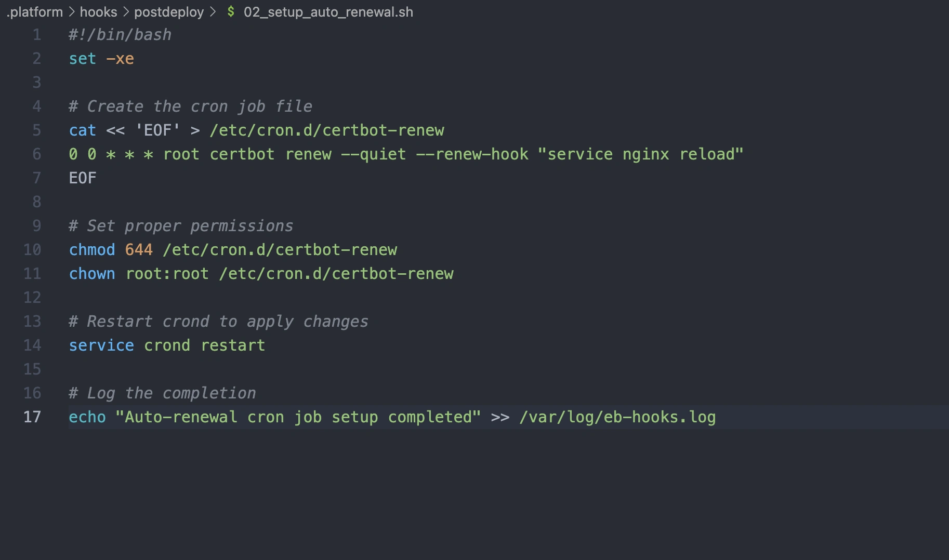This screenshot has width=949, height=560.
Task: Click the shell script icon in breadcrumb
Action: coord(231,11)
